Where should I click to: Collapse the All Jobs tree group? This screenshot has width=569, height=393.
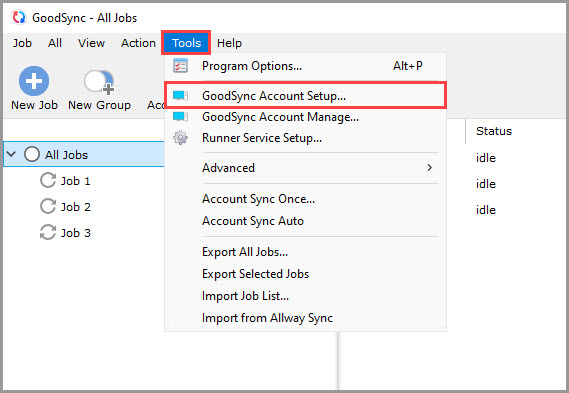click(x=11, y=154)
